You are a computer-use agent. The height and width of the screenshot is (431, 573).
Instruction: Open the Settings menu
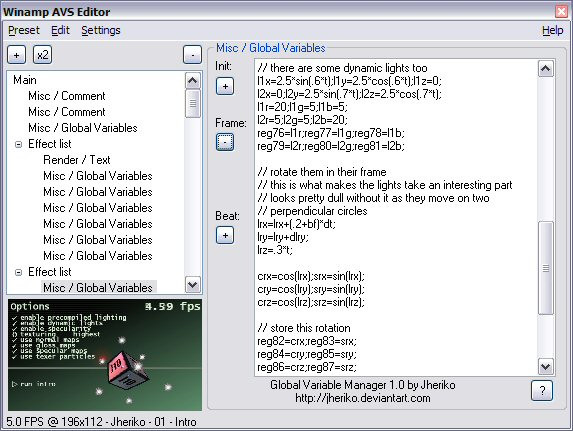101,30
